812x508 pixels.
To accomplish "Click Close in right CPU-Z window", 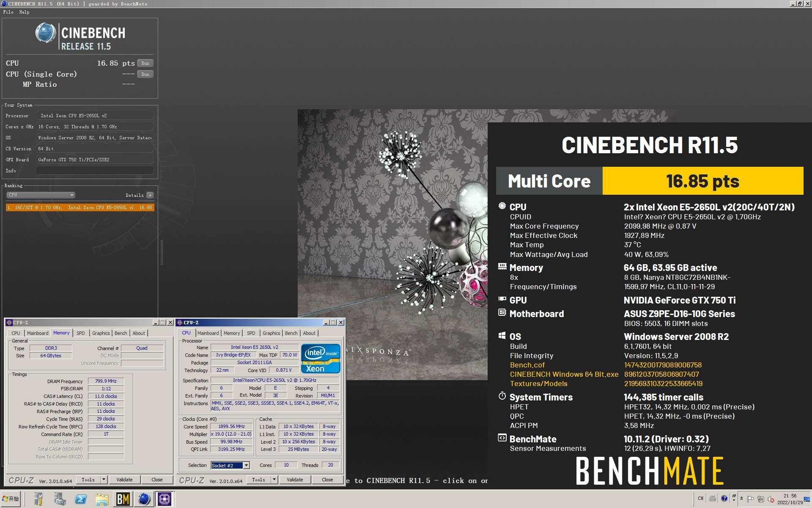I will (x=327, y=480).
